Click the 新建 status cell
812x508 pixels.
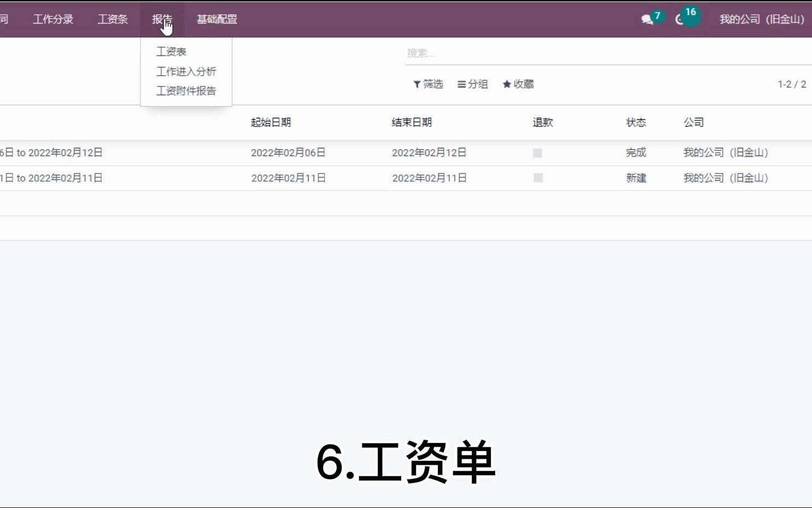(636, 178)
